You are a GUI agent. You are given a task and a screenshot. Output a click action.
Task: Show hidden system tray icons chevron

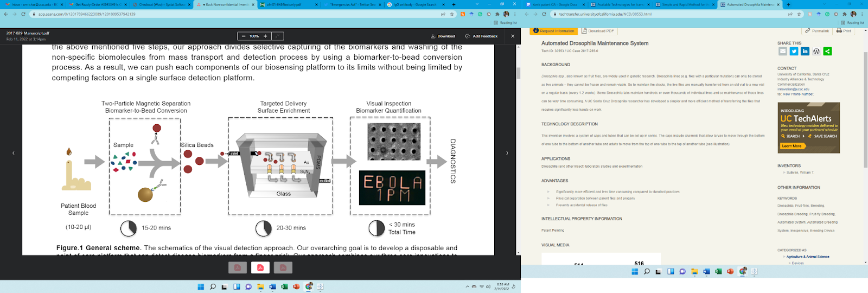(468, 286)
